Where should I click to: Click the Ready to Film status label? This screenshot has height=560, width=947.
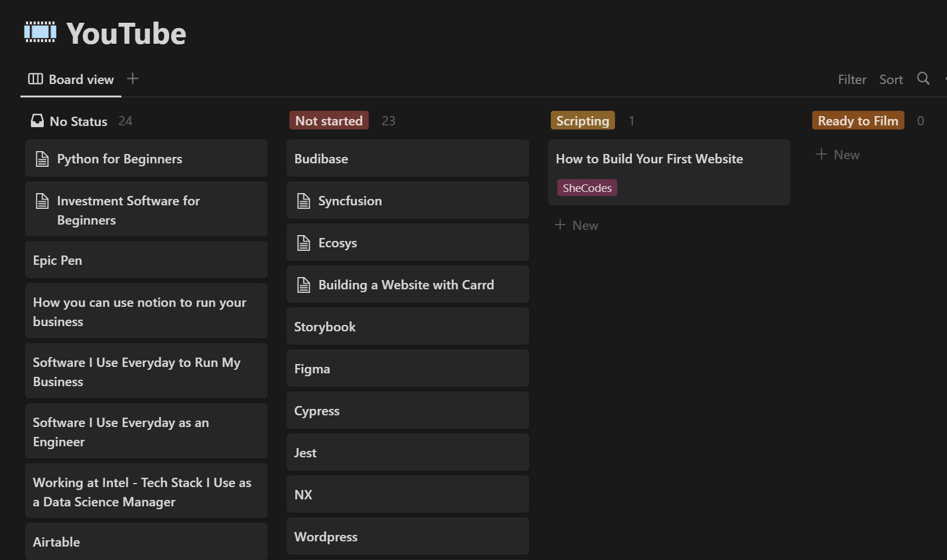click(x=858, y=121)
